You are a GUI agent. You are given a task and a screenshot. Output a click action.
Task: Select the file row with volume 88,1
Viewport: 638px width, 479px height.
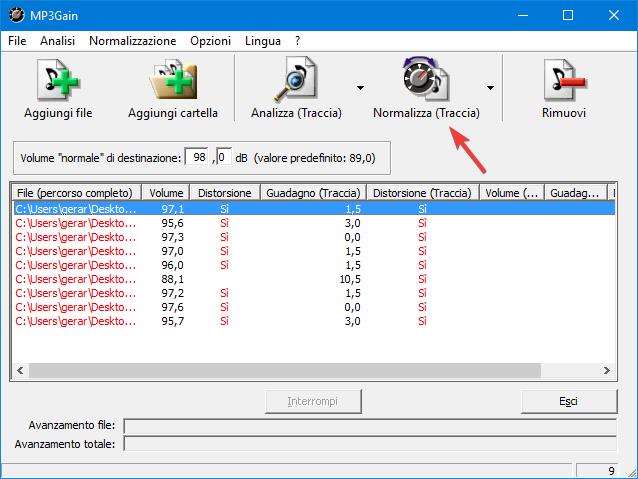click(314, 279)
